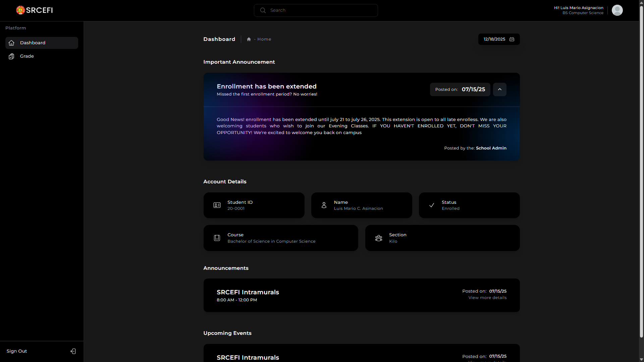The image size is (644, 362).
Task: Open calendar icon next to 12/18/2025
Action: (512, 39)
